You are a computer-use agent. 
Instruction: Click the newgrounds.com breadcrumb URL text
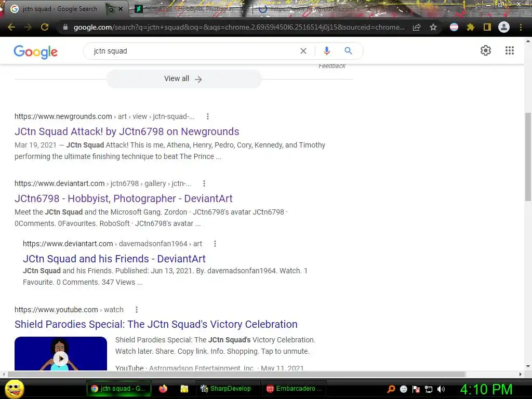[x=104, y=116]
